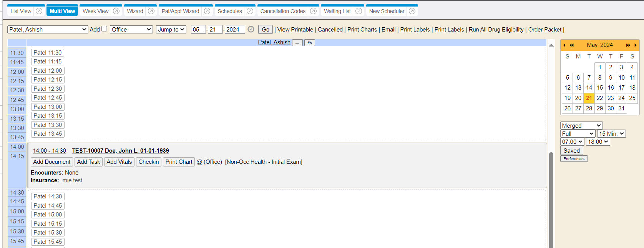The width and height of the screenshot is (644, 248).
Task: Go to previous month in calendar
Action: [564, 45]
